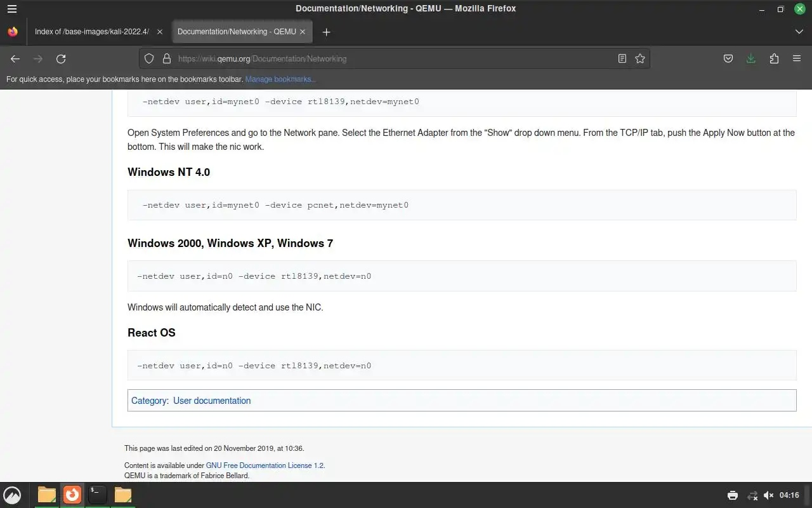Open Firefox application menu
Image resolution: width=812 pixels, height=508 pixels.
point(797,58)
